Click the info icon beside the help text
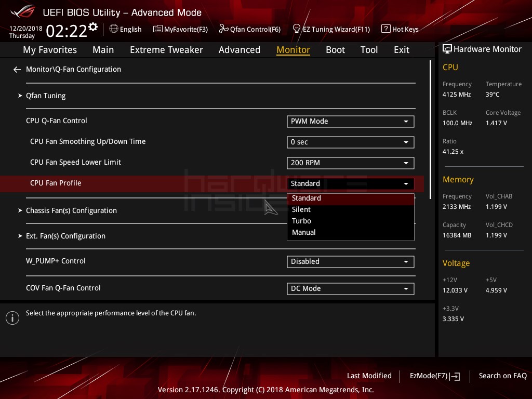 tap(12, 318)
